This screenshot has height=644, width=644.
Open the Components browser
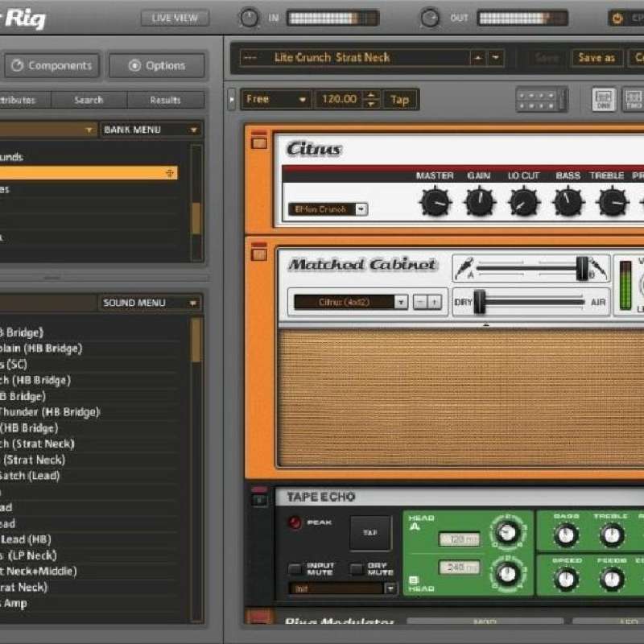tap(52, 65)
